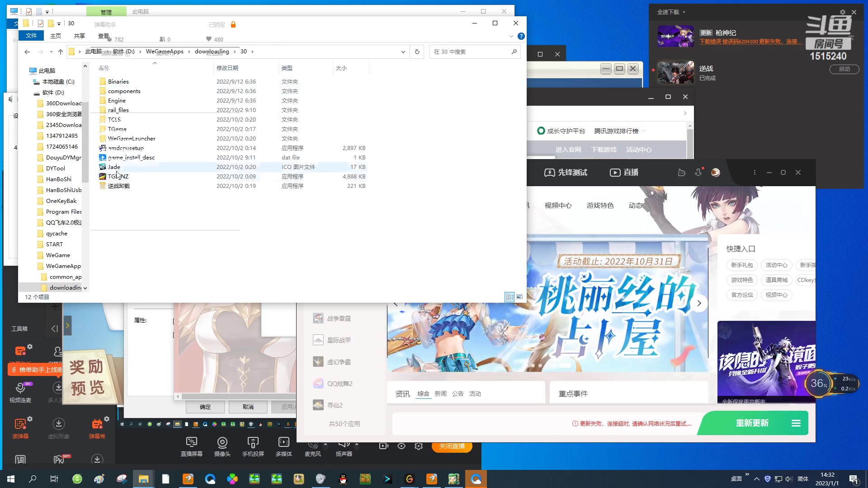Image resolution: width=868 pixels, height=488 pixels.
Task: Open the 弹幕秀 tool in Douyu toolbox
Action: 97,428
